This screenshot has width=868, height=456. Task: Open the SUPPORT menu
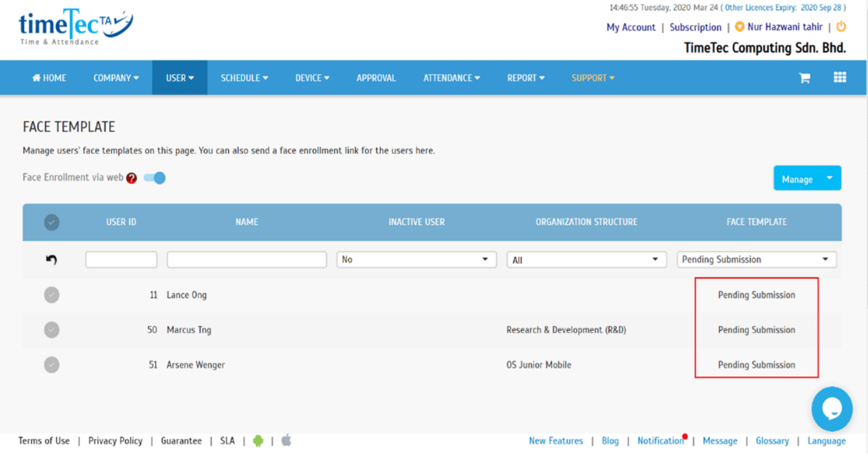593,78
